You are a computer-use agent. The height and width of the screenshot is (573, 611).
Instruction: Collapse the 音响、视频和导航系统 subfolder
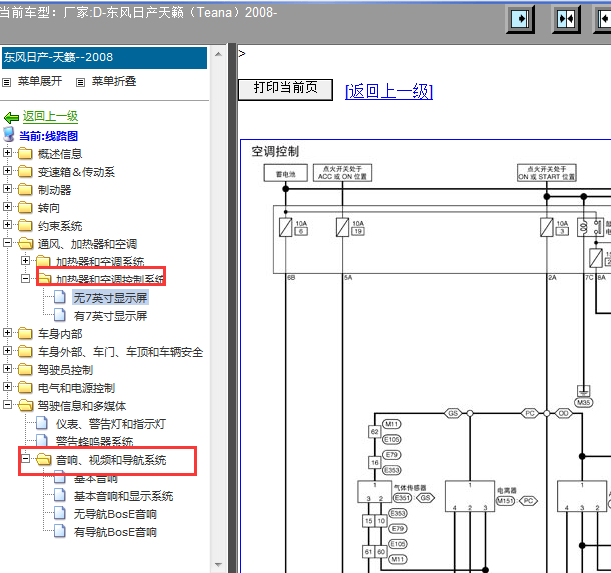pyautogui.click(x=25, y=459)
